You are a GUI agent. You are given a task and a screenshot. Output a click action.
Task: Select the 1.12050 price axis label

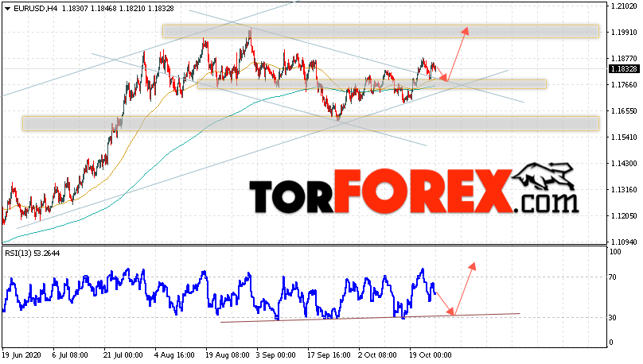point(624,216)
